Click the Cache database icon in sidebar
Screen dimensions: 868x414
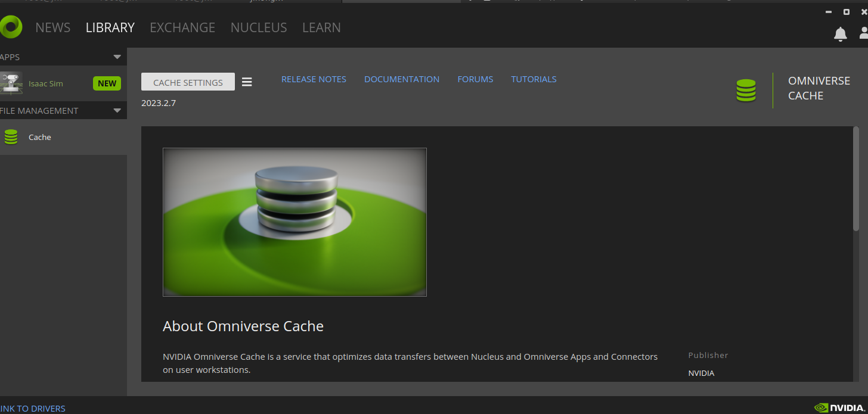coord(11,137)
